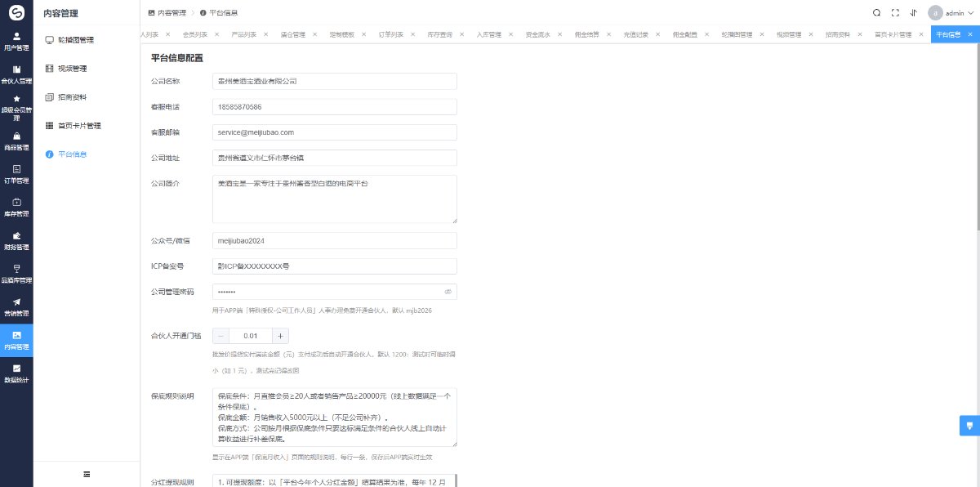Viewport: 980px width, 487px height.
Task: Open the 轮播图管理 submenu item
Action: (87, 40)
